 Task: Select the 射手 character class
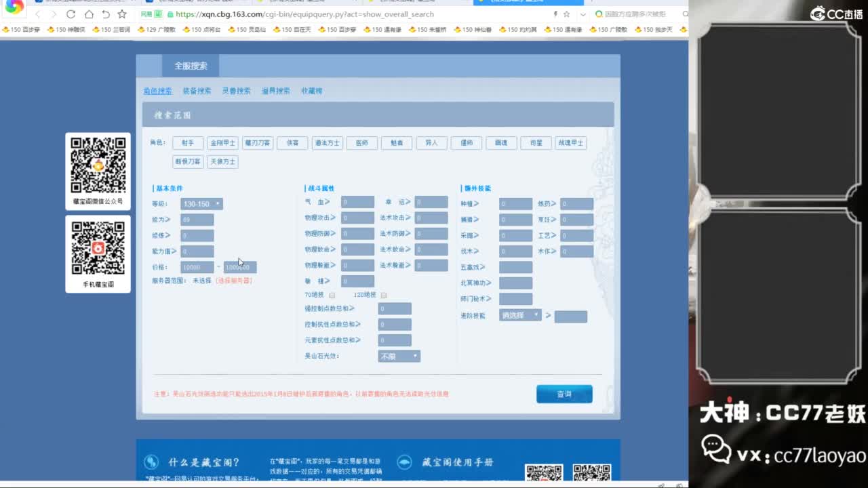188,143
